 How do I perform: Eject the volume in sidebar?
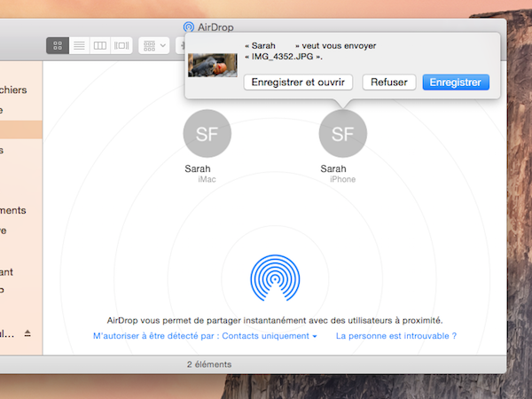(27, 333)
